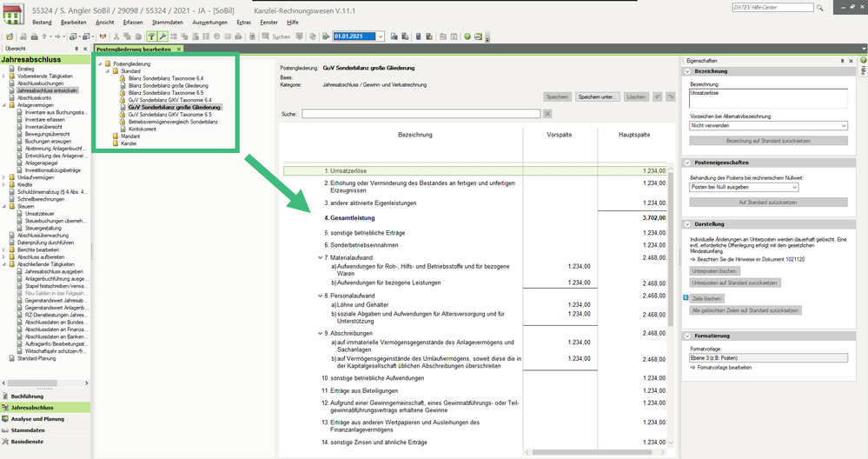Click the Suchen search toolbar item
Screen dimensions: 868x459
pos(276,37)
